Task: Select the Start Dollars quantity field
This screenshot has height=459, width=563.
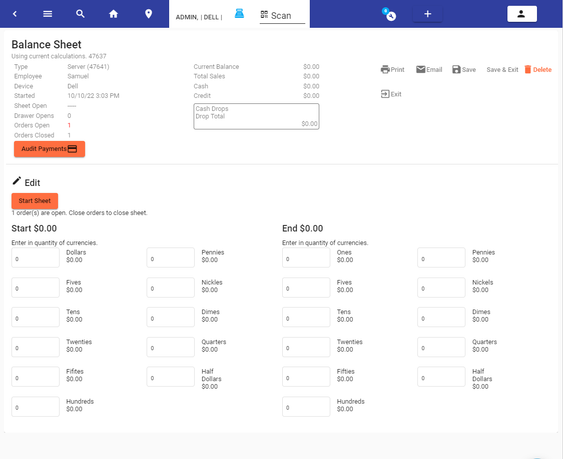Action: [x=35, y=258]
